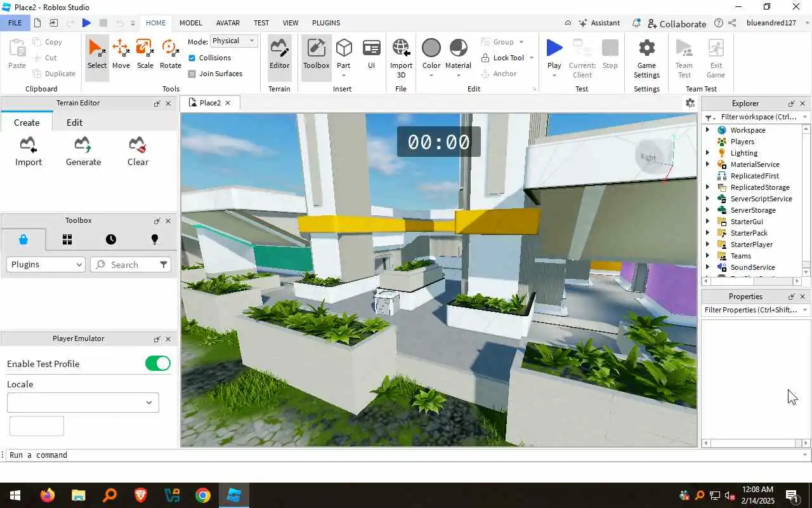Toggle the Join Surfaces checkbox
Image resolution: width=812 pixels, height=508 pixels.
pos(192,74)
